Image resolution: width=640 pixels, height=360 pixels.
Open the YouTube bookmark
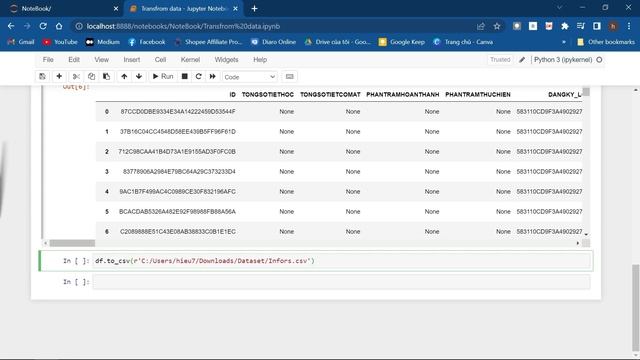[x=60, y=42]
